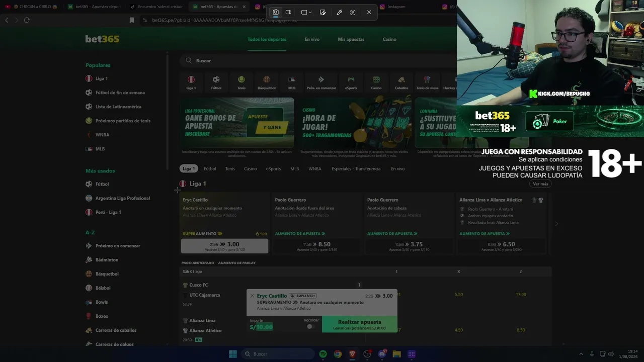Switch snipping toolbar to video recording mode

289,12
